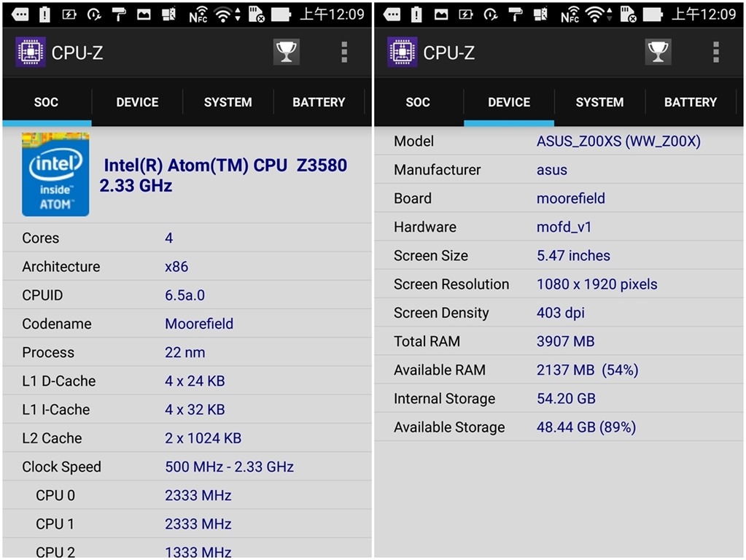Select the Codename Moorefield row

tap(187, 324)
